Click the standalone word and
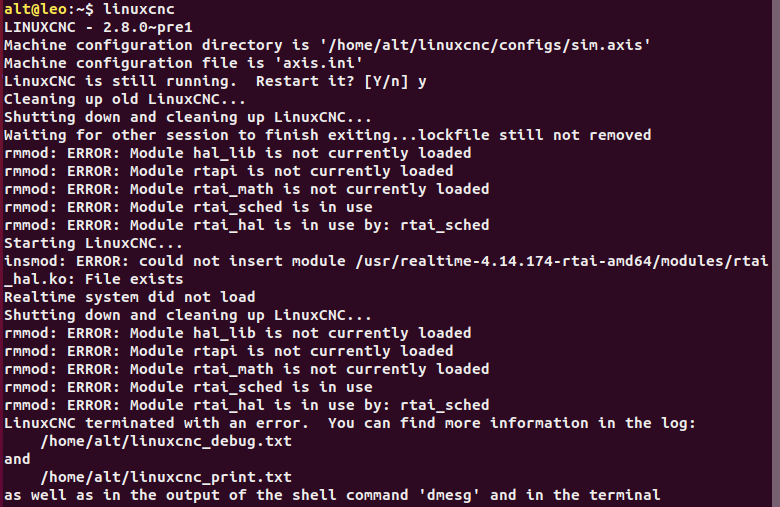Image resolution: width=780 pixels, height=507 pixels. pos(17,459)
